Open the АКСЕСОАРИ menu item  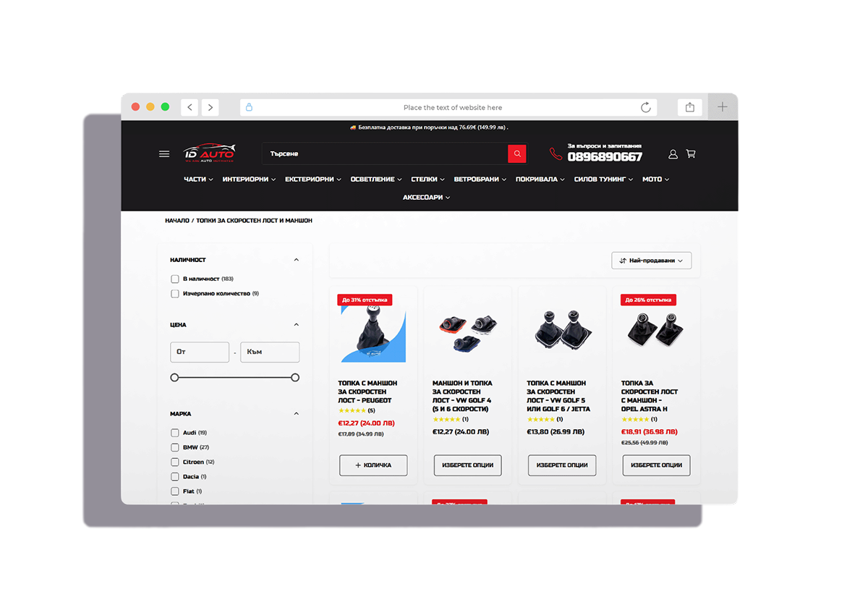427,197
